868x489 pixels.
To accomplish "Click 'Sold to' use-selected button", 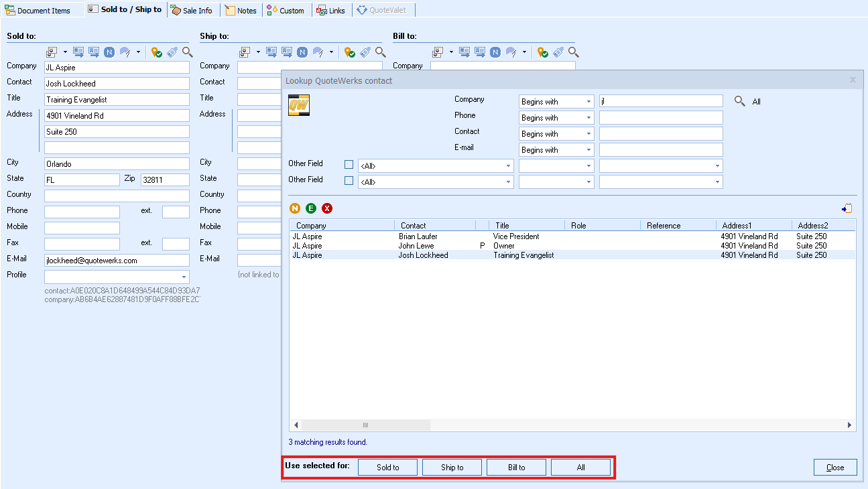I will (x=387, y=468).
